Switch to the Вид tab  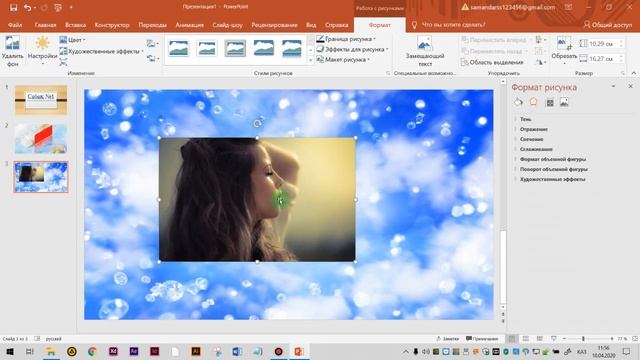click(311, 25)
